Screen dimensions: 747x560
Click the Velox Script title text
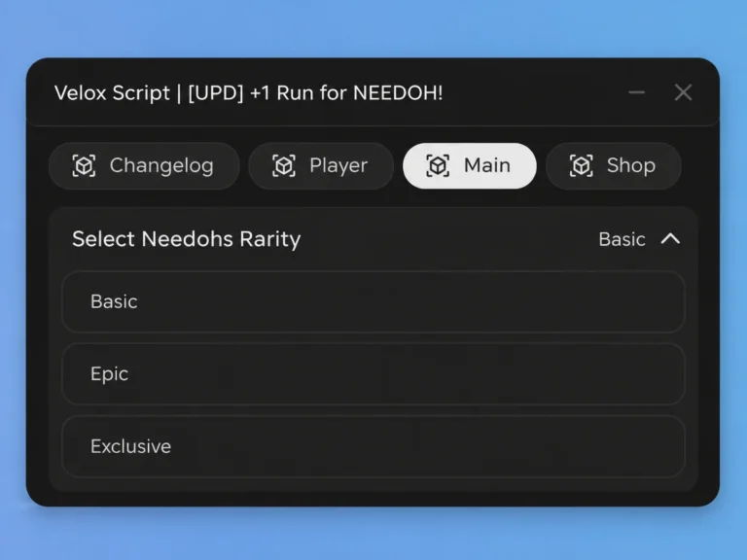point(249,93)
